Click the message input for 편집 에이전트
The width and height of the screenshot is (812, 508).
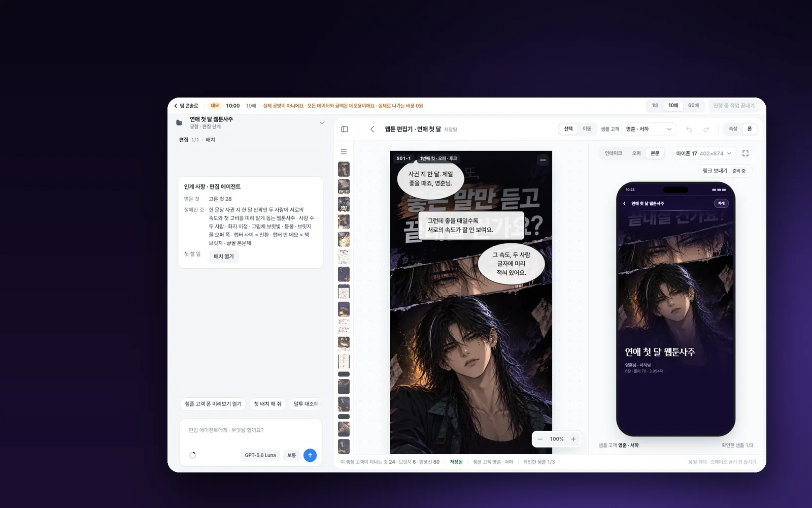click(x=251, y=431)
